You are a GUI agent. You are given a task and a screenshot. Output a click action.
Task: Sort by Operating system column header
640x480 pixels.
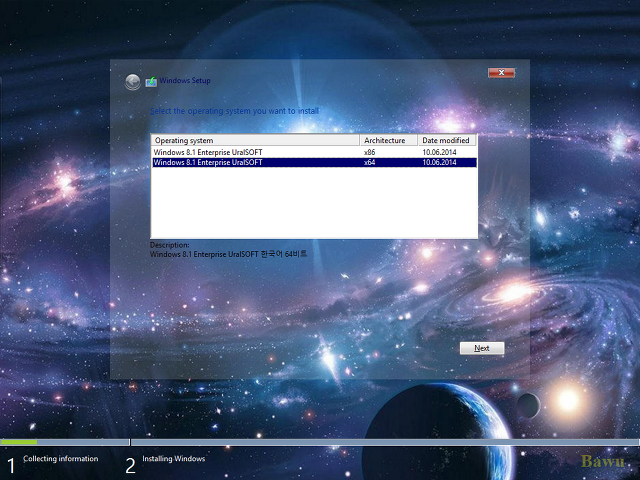[x=256, y=140]
